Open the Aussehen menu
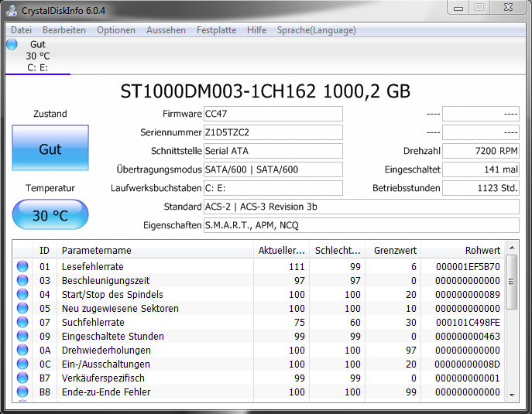This screenshot has height=414, width=532. 166,30
